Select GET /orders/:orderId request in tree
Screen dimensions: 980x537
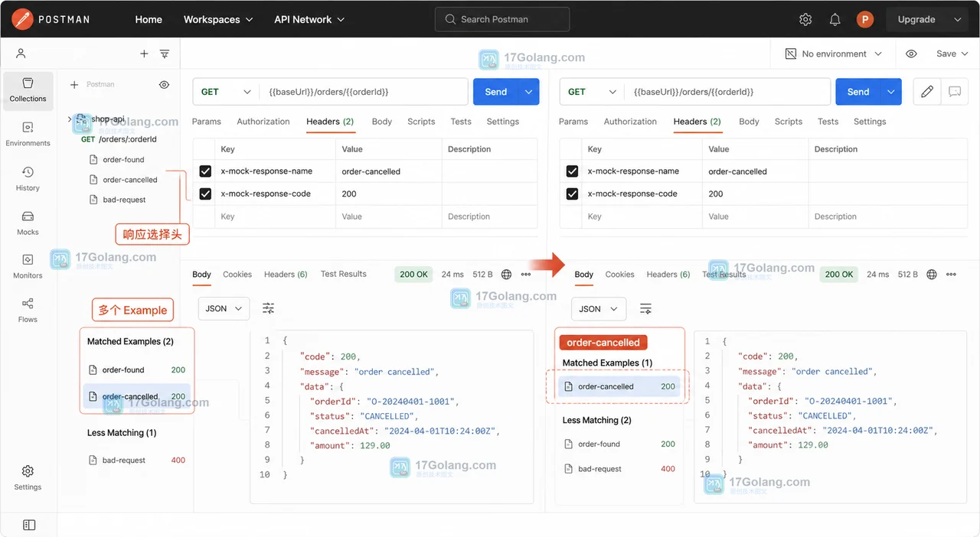click(119, 139)
